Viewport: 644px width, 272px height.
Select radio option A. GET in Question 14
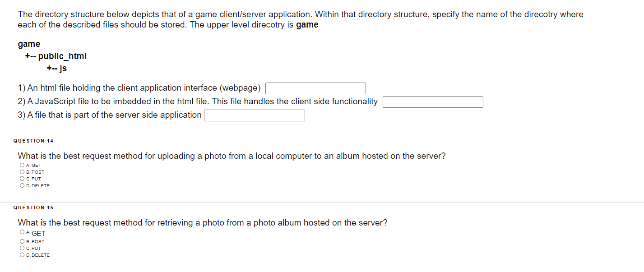click(x=22, y=165)
